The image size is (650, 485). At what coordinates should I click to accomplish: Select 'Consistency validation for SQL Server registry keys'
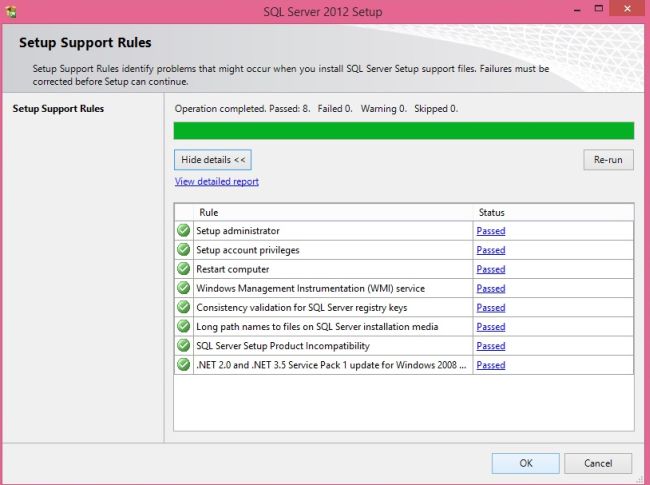tap(302, 308)
